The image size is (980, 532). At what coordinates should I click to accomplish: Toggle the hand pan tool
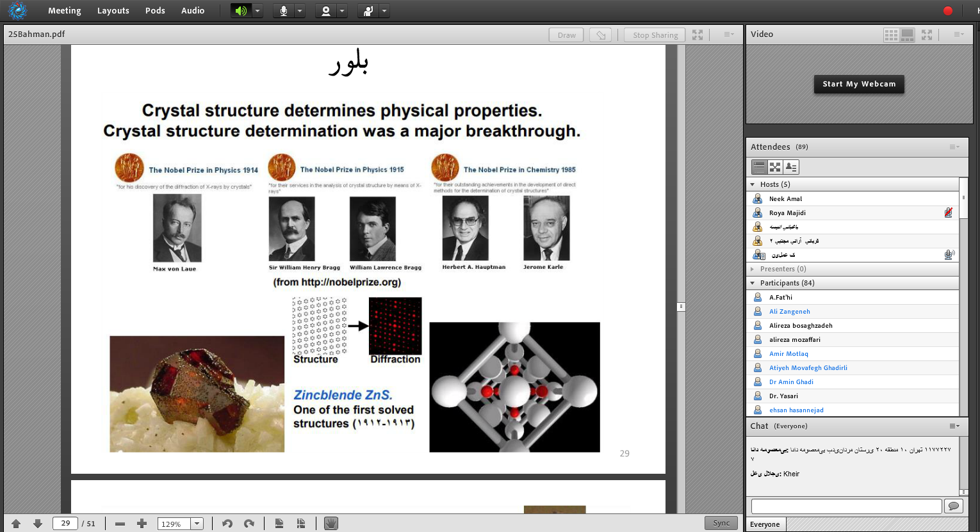331,524
